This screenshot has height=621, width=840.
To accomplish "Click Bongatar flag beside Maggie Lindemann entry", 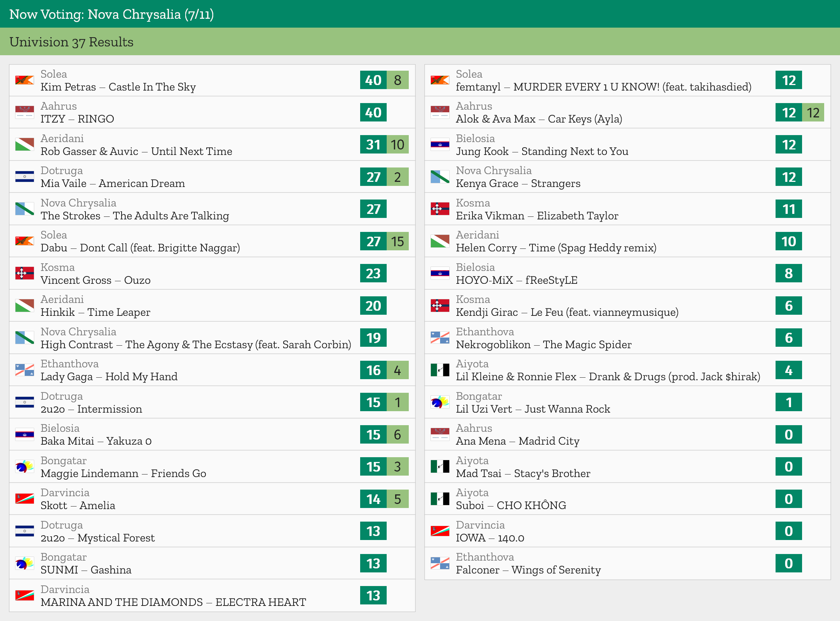I will (x=24, y=466).
